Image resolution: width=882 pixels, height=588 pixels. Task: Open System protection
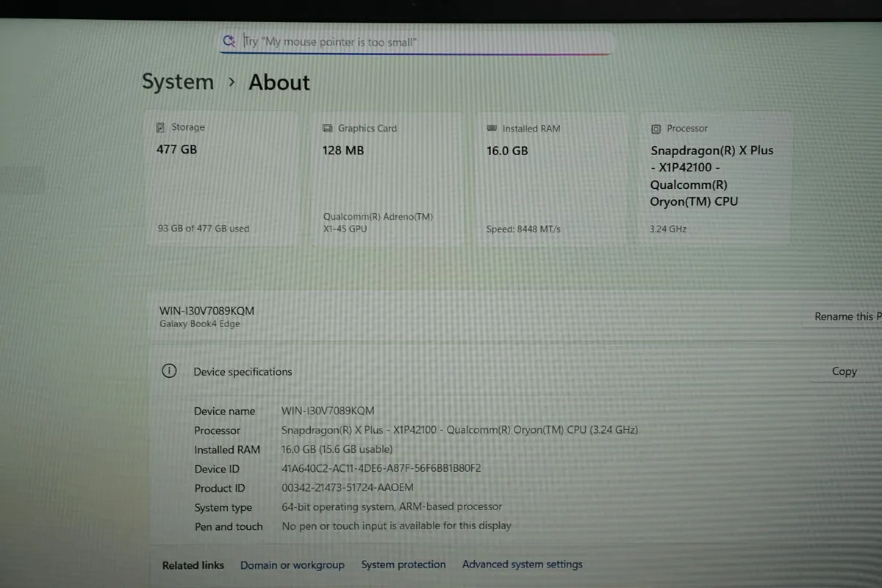(404, 564)
